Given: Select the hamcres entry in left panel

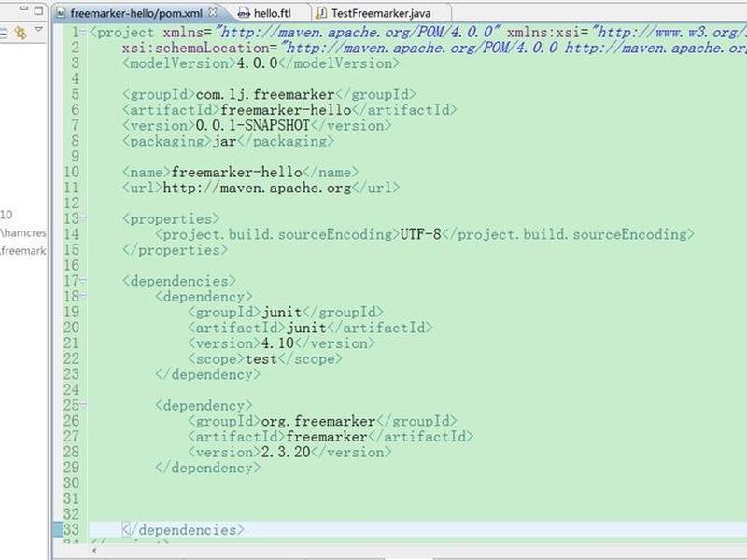Looking at the screenshot, I should [23, 232].
